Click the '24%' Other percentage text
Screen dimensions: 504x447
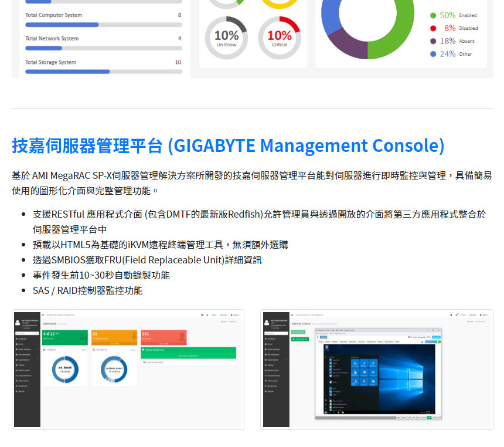[447, 54]
